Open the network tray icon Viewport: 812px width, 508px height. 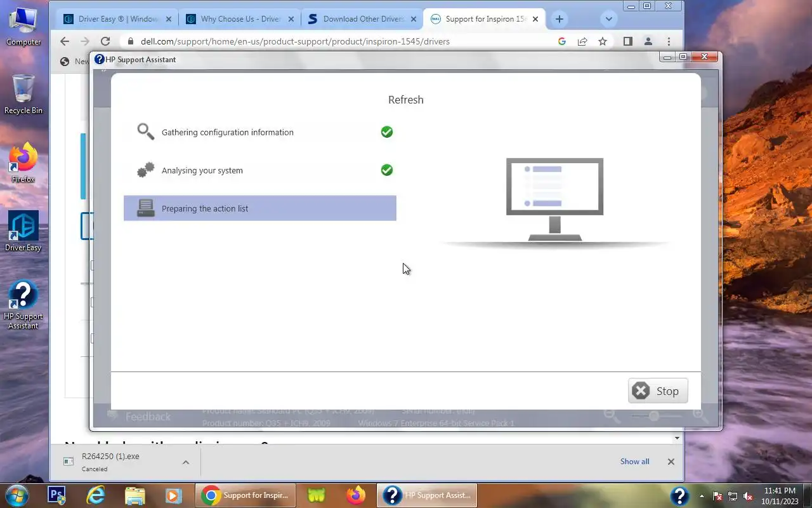(733, 496)
